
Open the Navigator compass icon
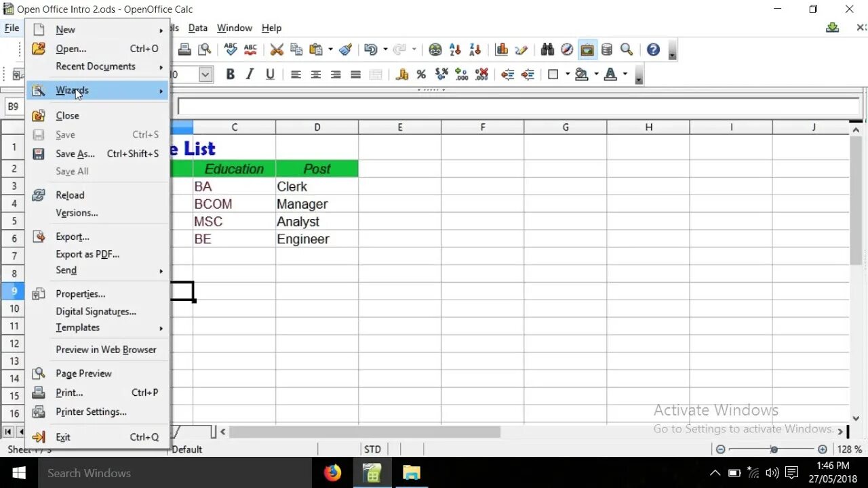pos(567,49)
